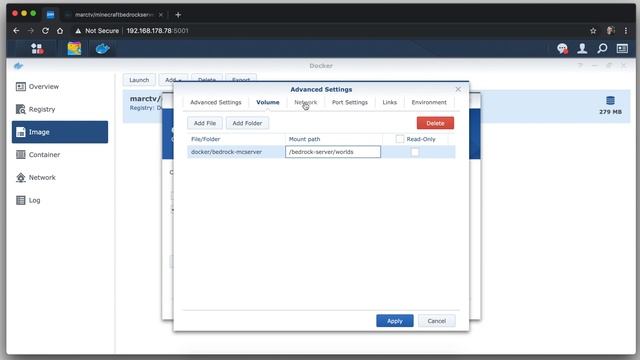Close the marctv browser tab

tap(161, 15)
